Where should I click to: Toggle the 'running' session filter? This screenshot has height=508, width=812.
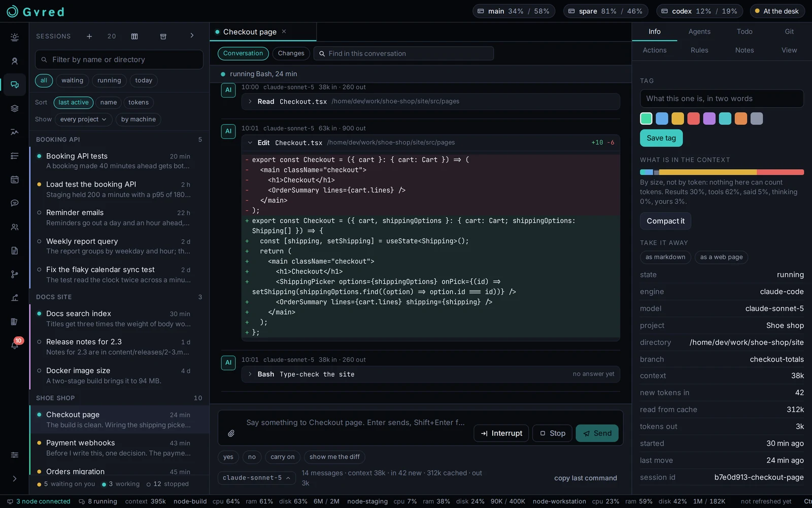(x=109, y=80)
